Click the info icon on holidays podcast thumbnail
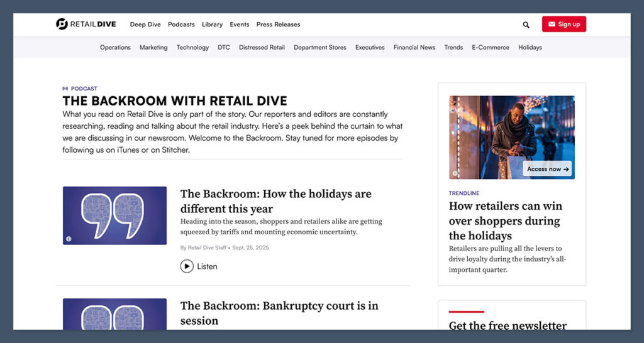The height and width of the screenshot is (343, 644). pyautogui.click(x=69, y=239)
